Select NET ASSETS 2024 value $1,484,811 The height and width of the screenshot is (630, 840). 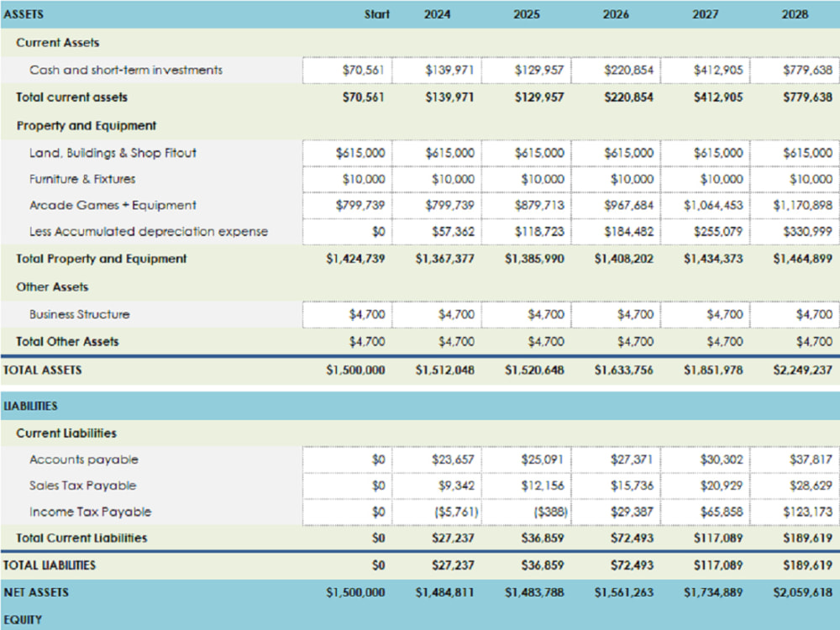point(444,593)
